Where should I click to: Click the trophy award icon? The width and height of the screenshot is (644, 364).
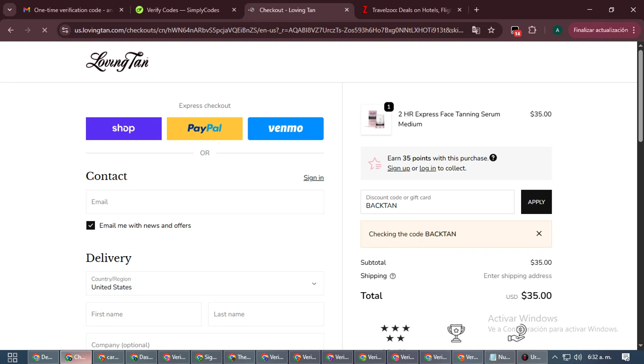pyautogui.click(x=456, y=333)
